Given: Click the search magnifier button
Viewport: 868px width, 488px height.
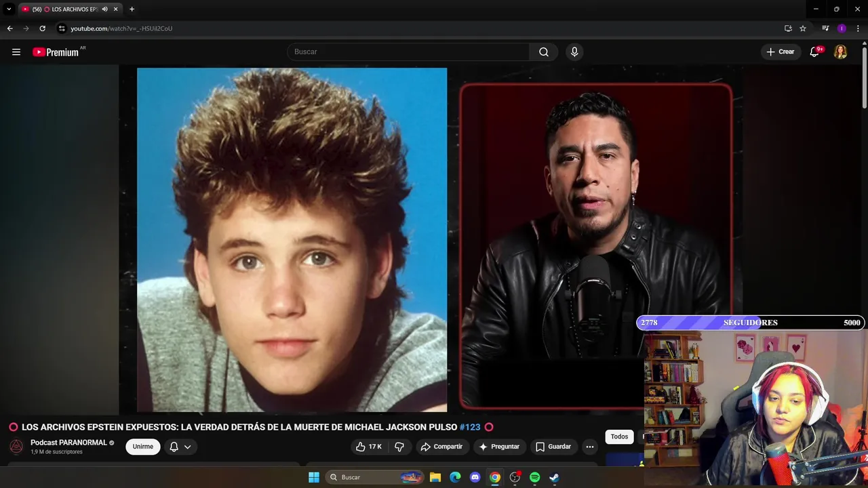Looking at the screenshot, I should click(x=544, y=52).
